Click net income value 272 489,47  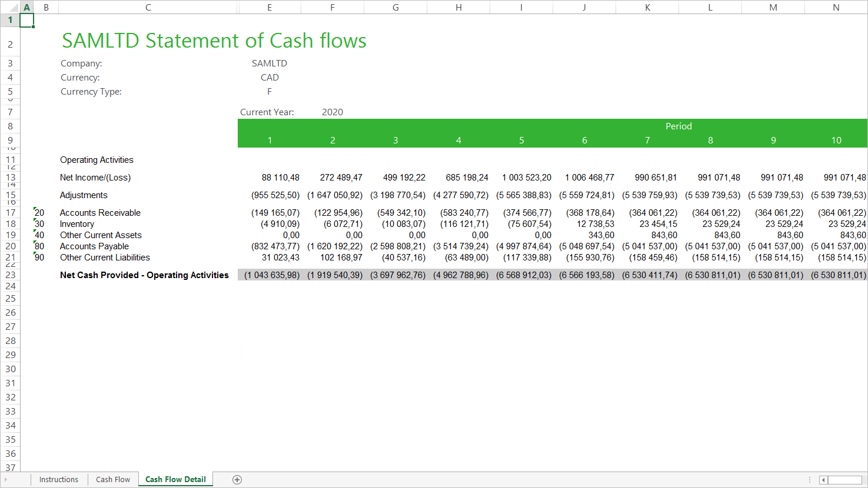point(341,178)
